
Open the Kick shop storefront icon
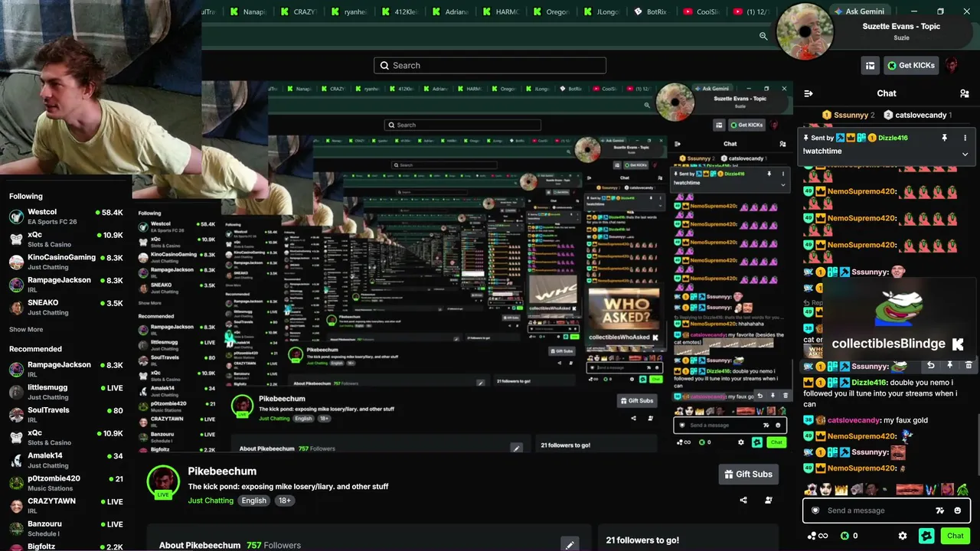pyautogui.click(x=870, y=66)
